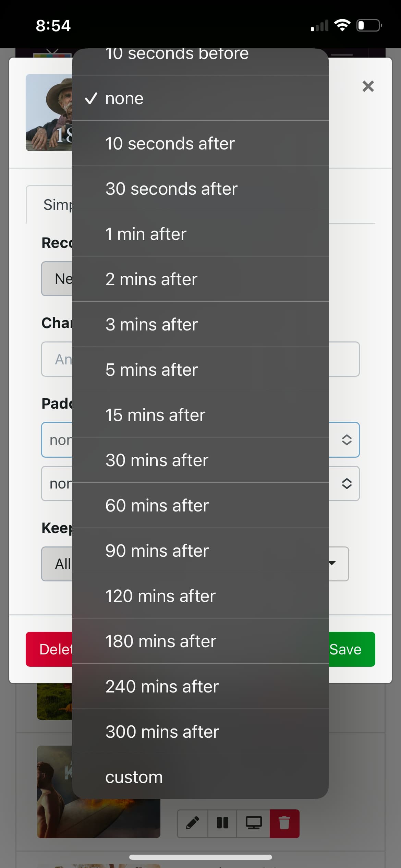Click the red trash delete icon
Image resolution: width=401 pixels, height=868 pixels.
click(x=284, y=823)
